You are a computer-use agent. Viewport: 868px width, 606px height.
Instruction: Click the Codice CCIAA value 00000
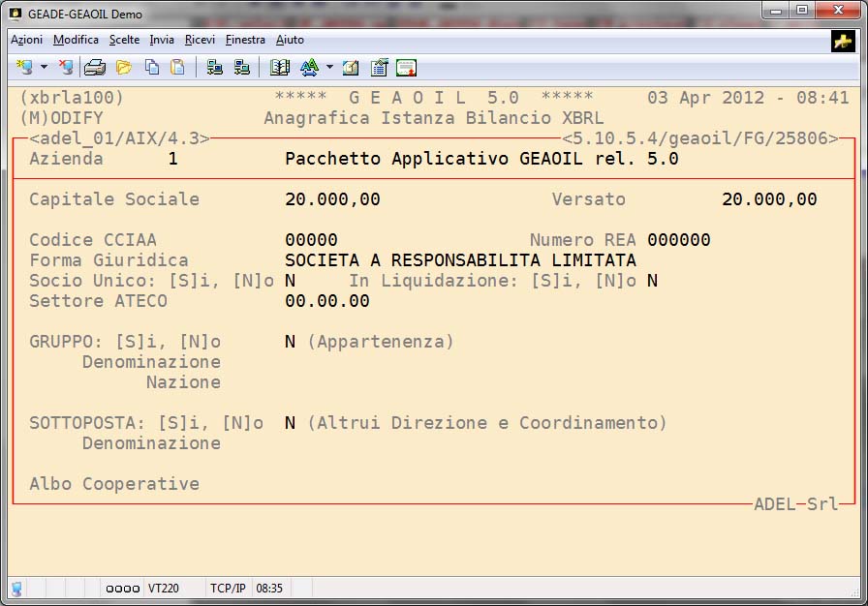click(x=311, y=240)
